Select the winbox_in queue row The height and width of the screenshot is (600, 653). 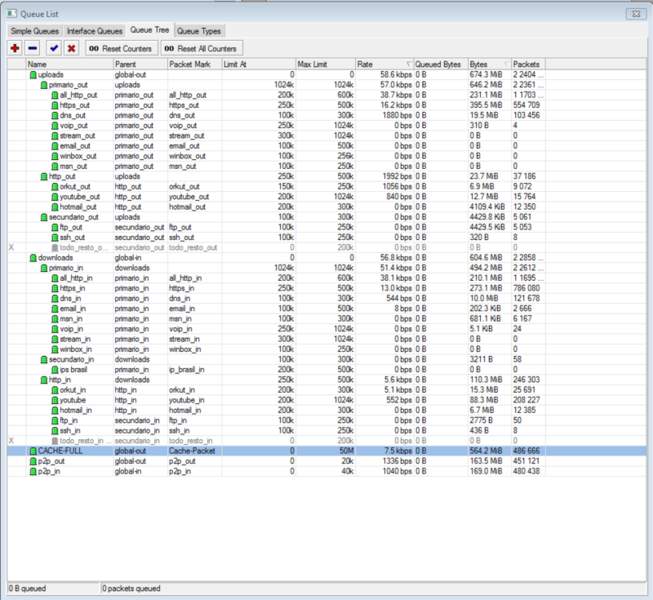(x=327, y=349)
